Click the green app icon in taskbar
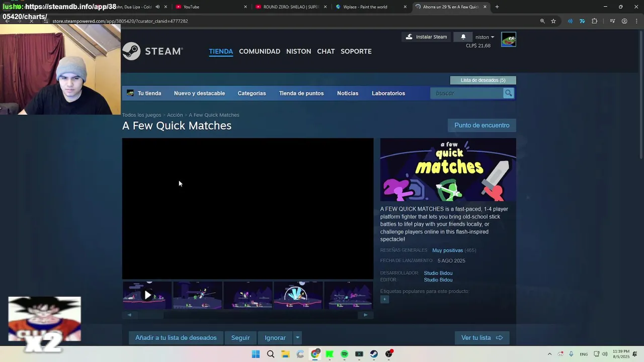Viewport: 644px width, 362px height. 330,354
